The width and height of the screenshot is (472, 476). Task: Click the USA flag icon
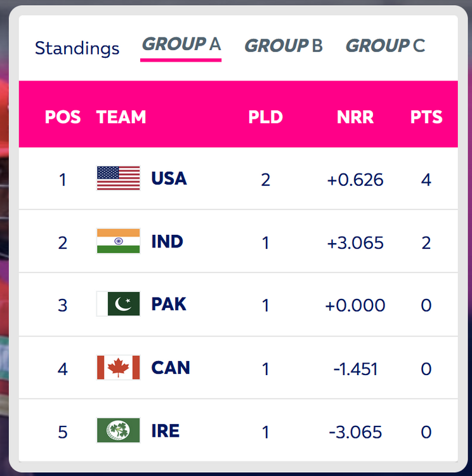point(118,178)
